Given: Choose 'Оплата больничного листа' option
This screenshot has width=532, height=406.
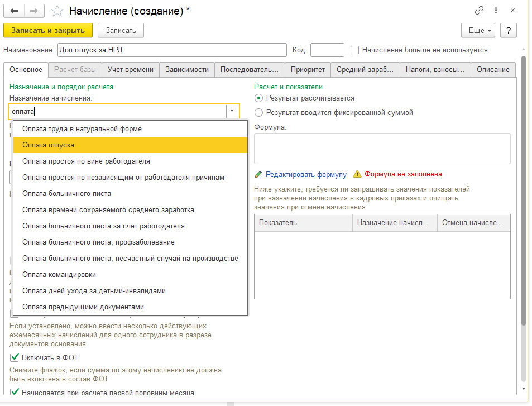Looking at the screenshot, I should coord(130,193).
